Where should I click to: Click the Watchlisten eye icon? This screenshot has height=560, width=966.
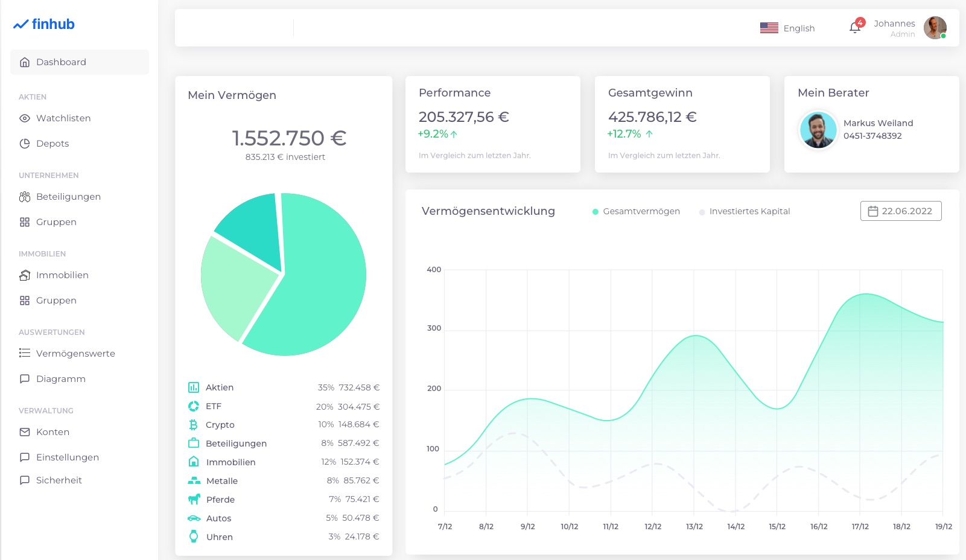[x=25, y=118]
